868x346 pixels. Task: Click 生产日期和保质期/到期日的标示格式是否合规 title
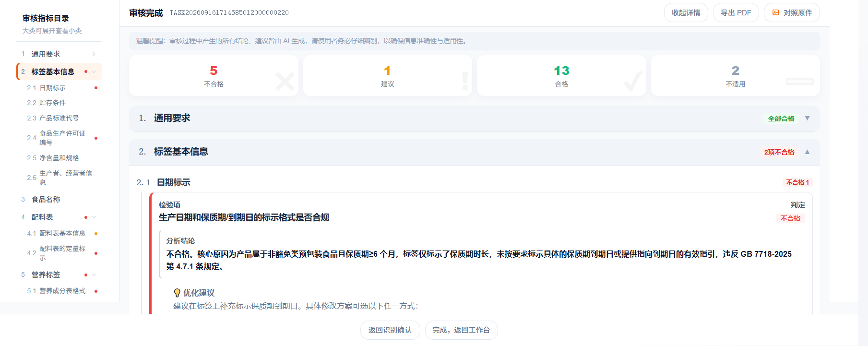click(x=244, y=217)
